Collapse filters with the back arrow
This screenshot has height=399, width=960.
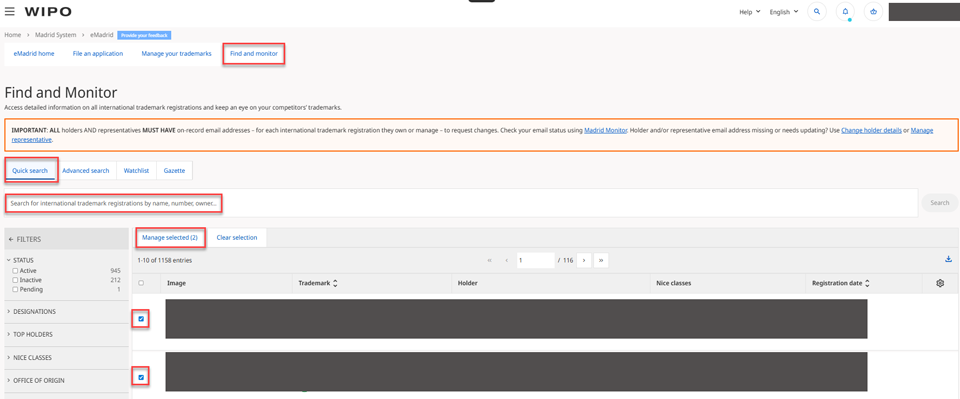click(11, 239)
